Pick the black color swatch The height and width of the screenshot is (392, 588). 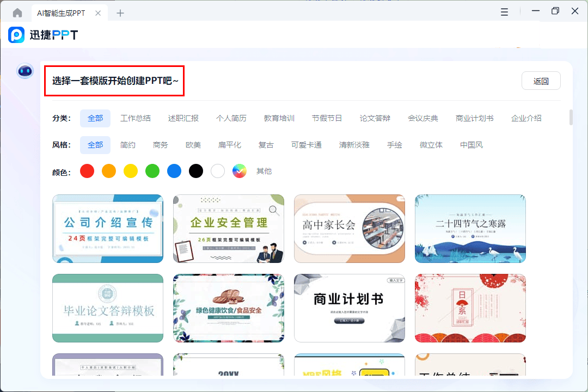196,171
